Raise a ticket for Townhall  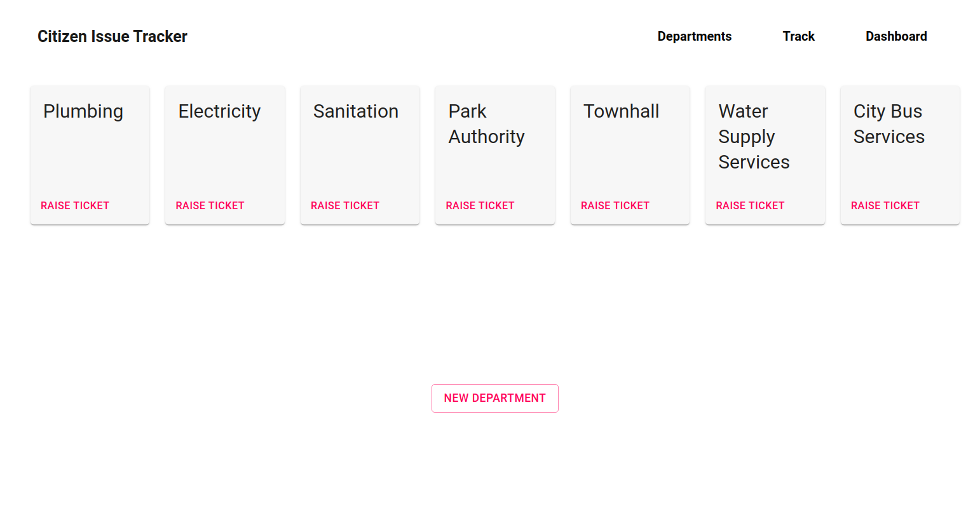615,205
